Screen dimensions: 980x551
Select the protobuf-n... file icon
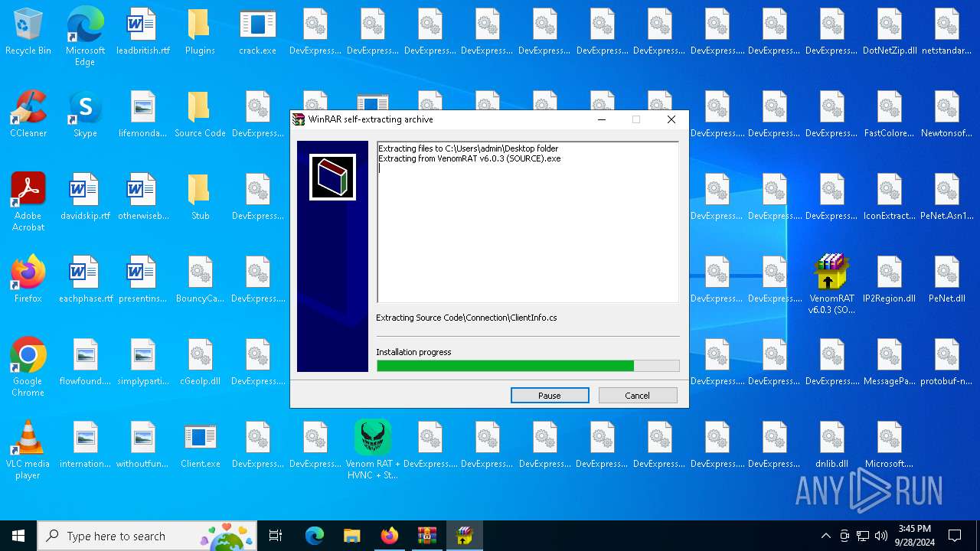946,362
